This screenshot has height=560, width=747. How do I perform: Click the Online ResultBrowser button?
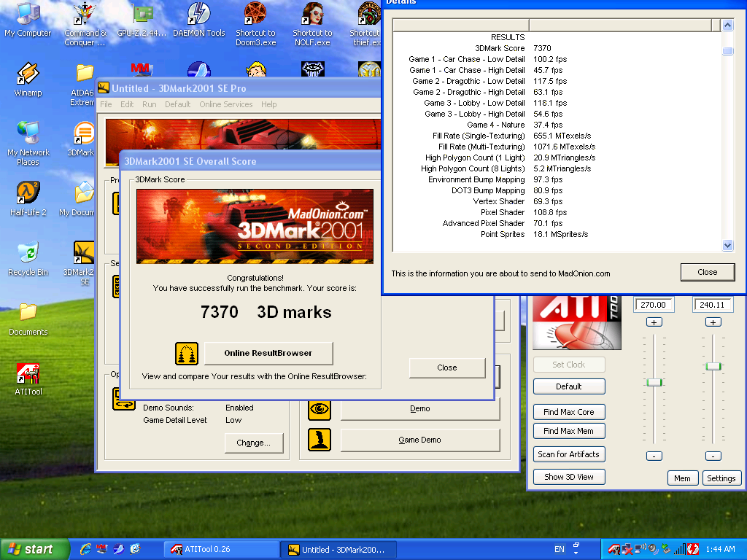click(x=268, y=354)
